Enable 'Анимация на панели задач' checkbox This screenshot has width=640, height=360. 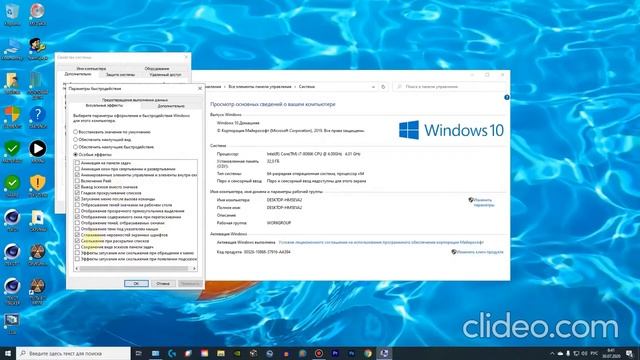tap(77, 163)
